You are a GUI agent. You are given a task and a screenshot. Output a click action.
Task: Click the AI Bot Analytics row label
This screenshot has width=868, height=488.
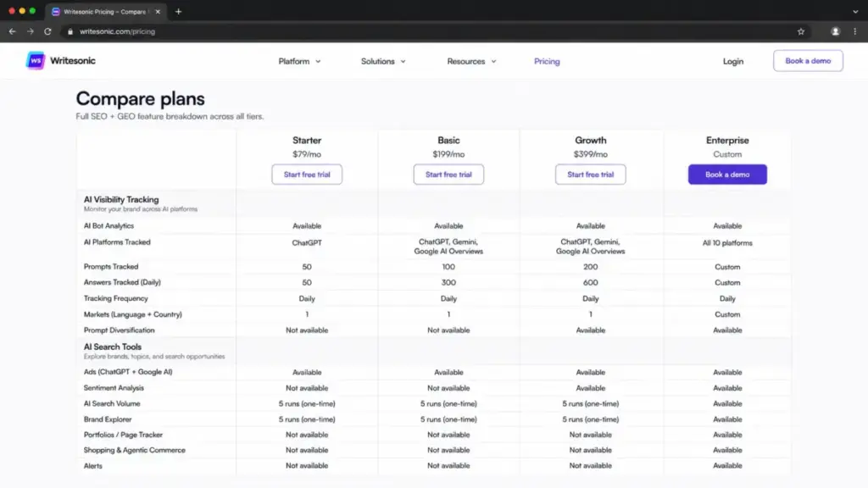[x=108, y=225]
